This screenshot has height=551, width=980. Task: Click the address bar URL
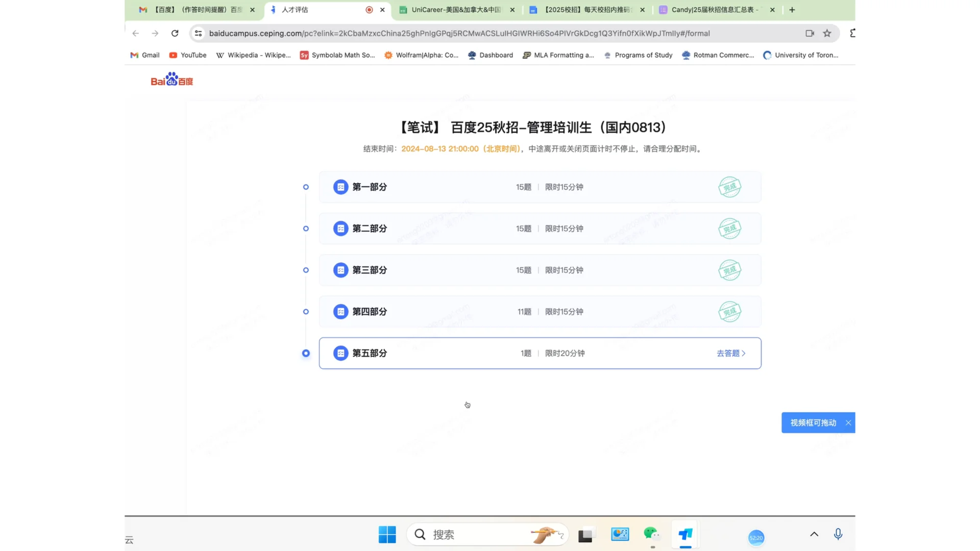[459, 33]
